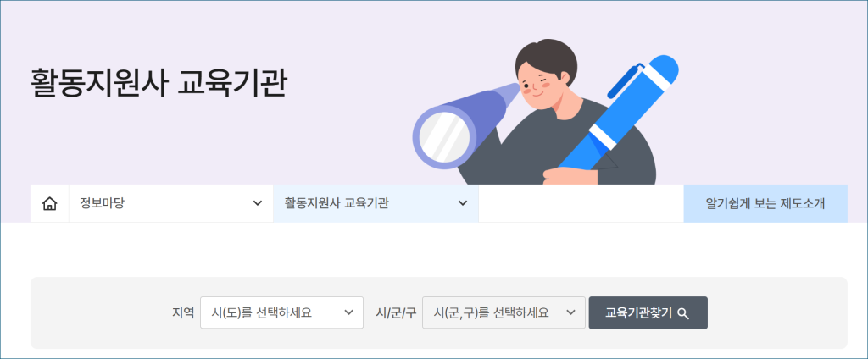Viewport: 868px width, 359px height.
Task: Open 알기쉽게 보는 제도소개 link
Action: (x=765, y=203)
